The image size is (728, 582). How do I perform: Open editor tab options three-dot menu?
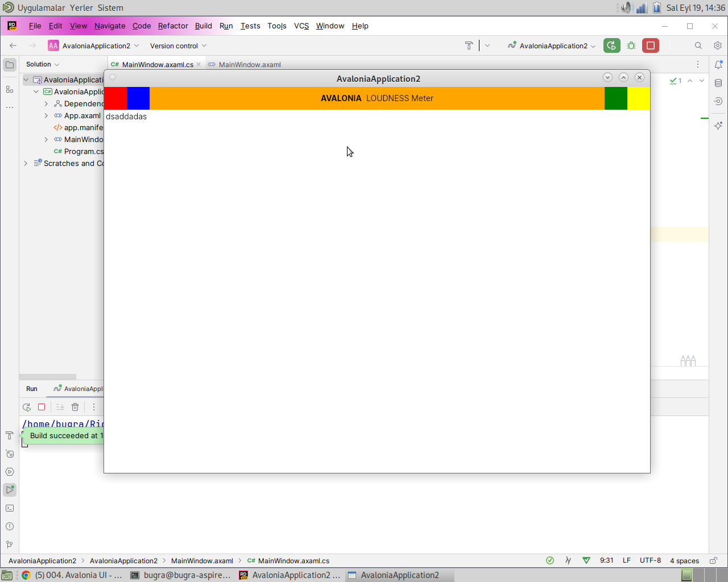(698, 64)
